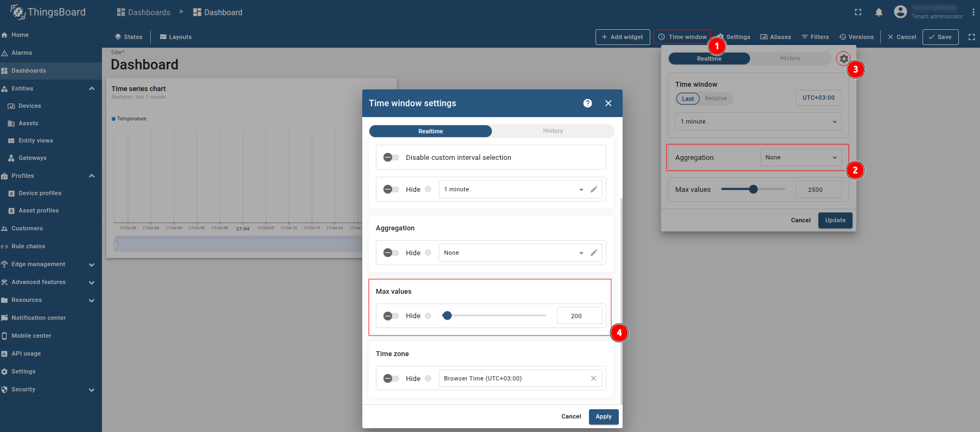Open time window gear settings icon
The image size is (980, 432).
pos(843,59)
